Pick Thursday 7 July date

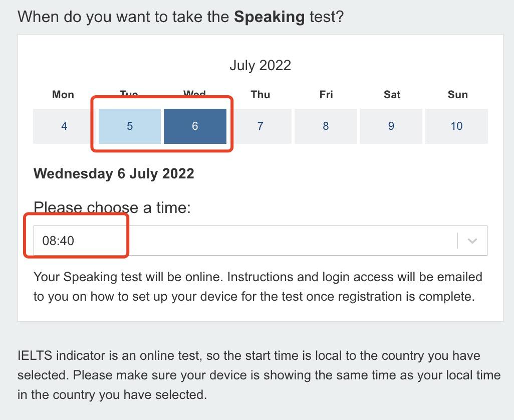coord(261,126)
